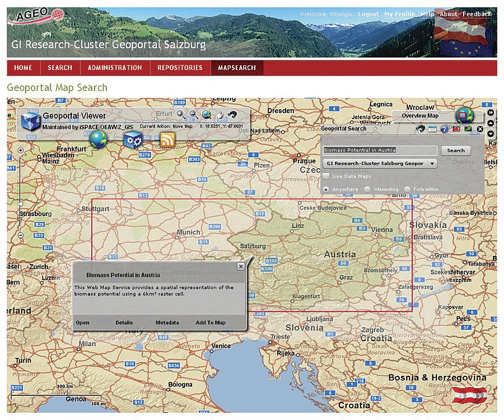The width and height of the screenshot is (504, 420).
Task: Select the Fully within radio option
Action: point(407,189)
